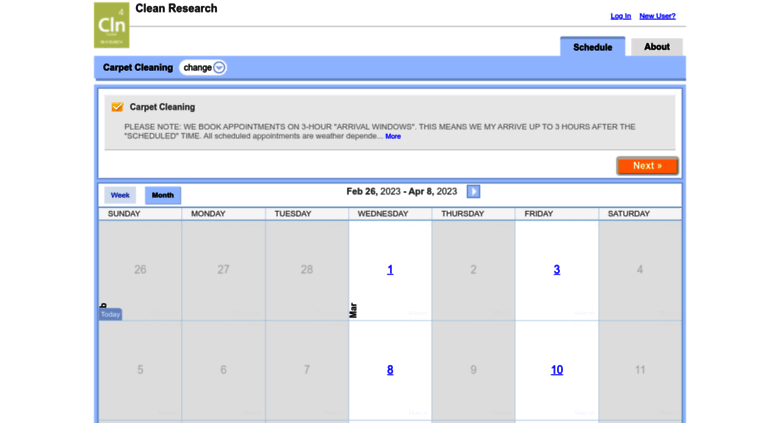
Task: Open the New User? link
Action: [657, 16]
